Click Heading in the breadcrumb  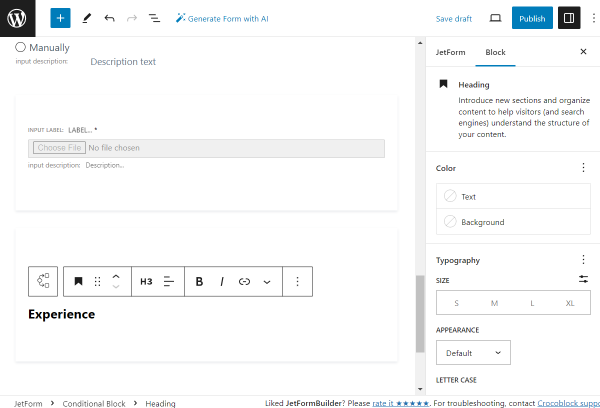(x=160, y=403)
